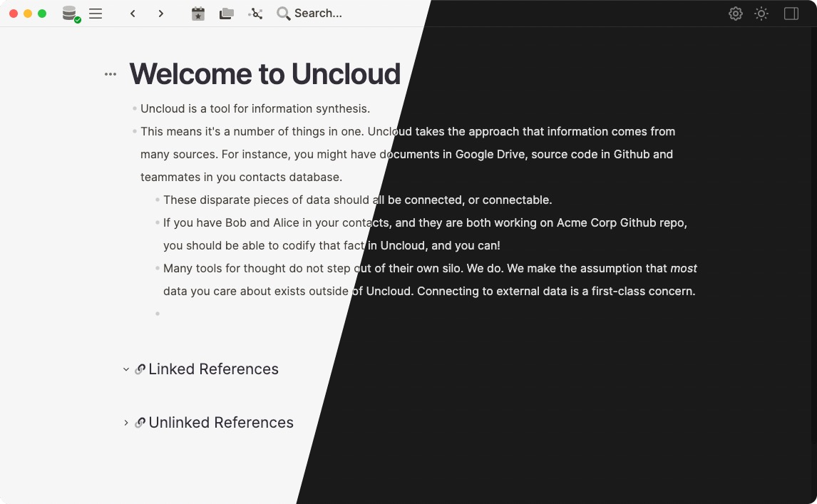Toggle light/dark theme sun icon
This screenshot has width=817, height=504.
[x=761, y=14]
